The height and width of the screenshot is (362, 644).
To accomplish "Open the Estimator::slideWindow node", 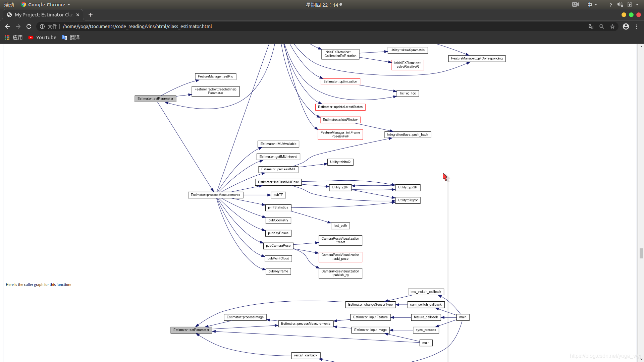I will point(340,120).
